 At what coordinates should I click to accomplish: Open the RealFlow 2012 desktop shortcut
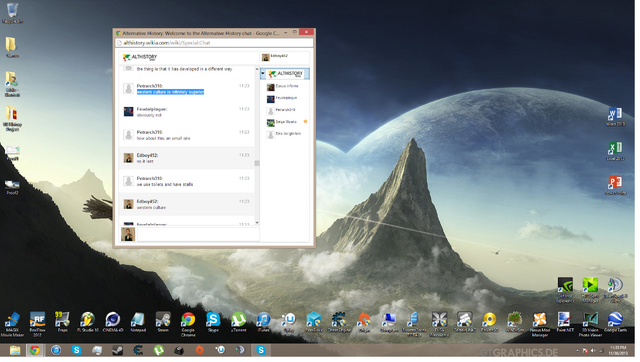37,325
